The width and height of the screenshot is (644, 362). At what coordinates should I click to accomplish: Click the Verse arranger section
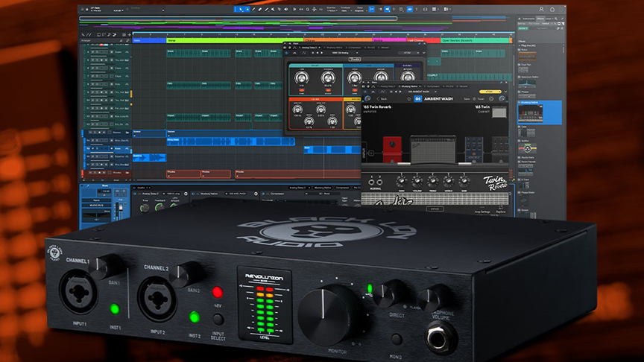(235, 41)
